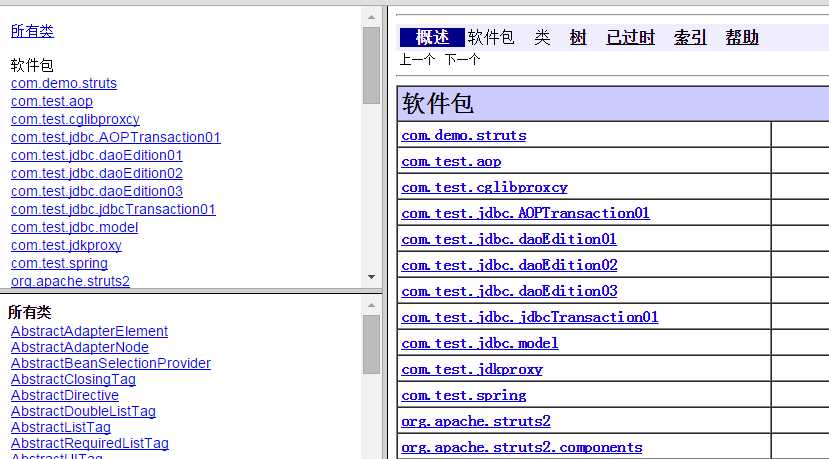Open the 已过时 navigation tab

(630, 38)
